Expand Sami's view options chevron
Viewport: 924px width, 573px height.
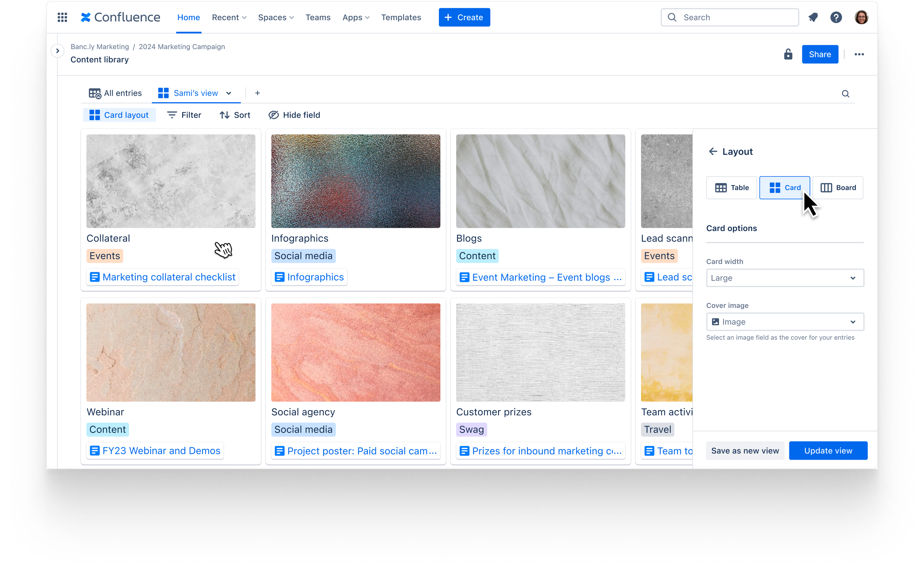(x=228, y=93)
